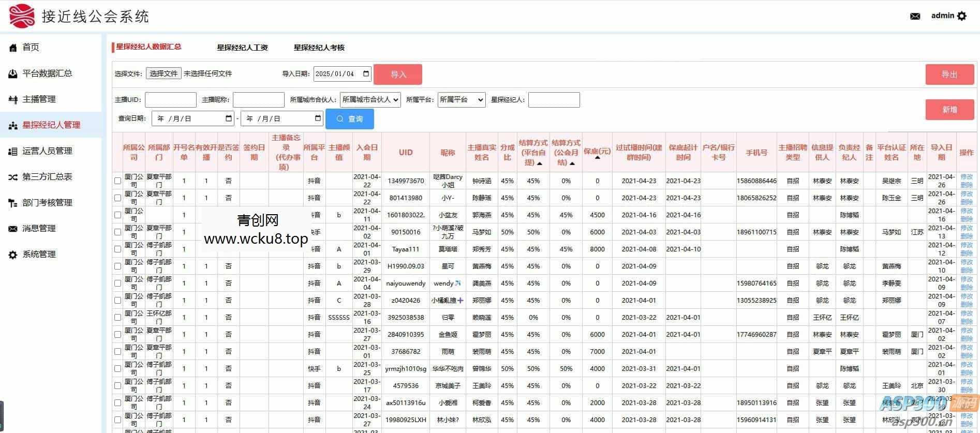The image size is (980, 433).
Task: Switch to 星探经纪人数据汇总 tab
Action: [x=149, y=47]
